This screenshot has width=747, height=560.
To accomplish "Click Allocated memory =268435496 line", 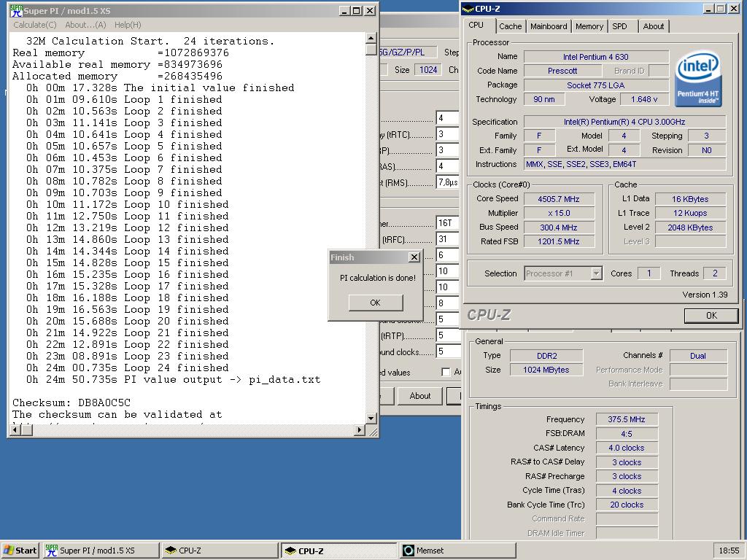I will coord(117,76).
